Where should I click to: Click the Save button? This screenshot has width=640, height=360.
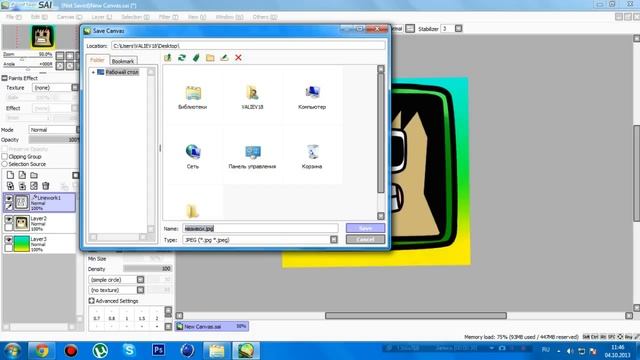click(x=365, y=228)
